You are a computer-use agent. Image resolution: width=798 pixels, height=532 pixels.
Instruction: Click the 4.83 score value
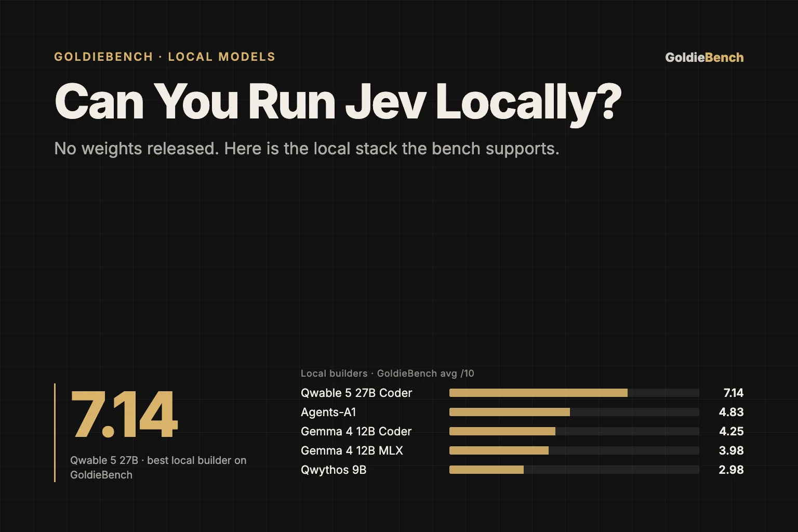(731, 412)
